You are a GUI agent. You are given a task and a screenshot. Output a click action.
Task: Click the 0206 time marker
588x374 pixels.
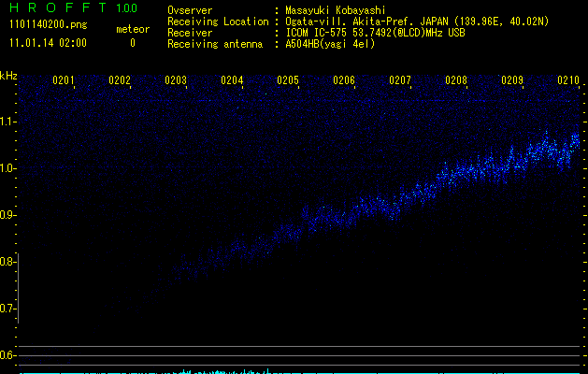tap(344, 80)
